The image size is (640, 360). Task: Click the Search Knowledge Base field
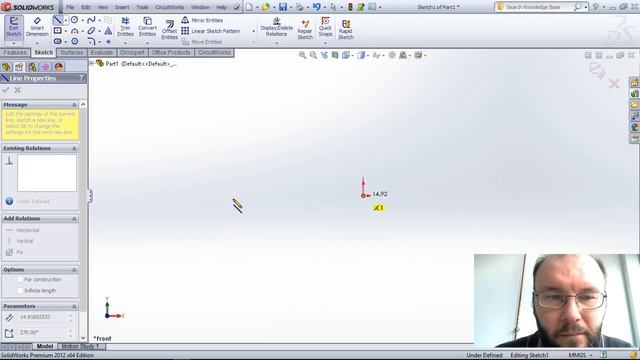click(541, 7)
